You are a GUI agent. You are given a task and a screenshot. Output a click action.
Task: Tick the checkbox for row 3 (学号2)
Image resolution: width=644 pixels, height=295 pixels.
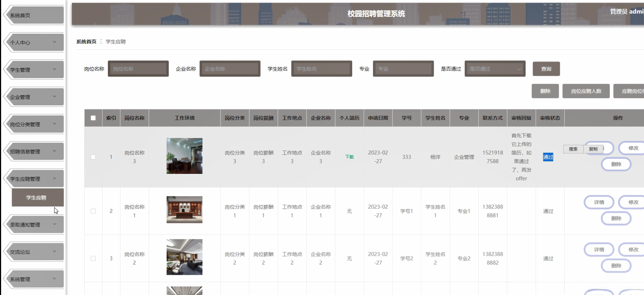(93, 258)
